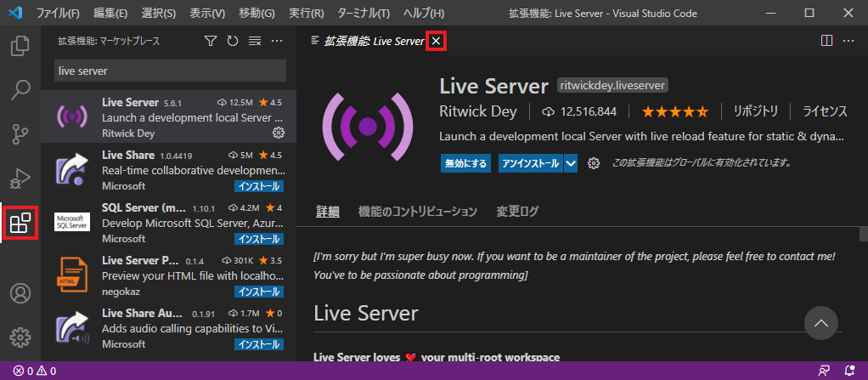Select the Live Server 5.6.1 list entry
Image resolution: width=868 pixels, height=380 pixels.
point(168,117)
